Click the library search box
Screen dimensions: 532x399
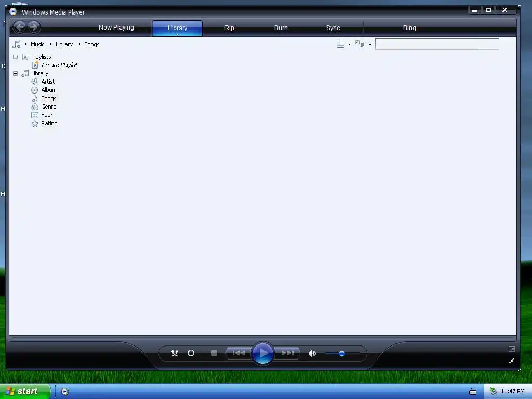coord(437,44)
